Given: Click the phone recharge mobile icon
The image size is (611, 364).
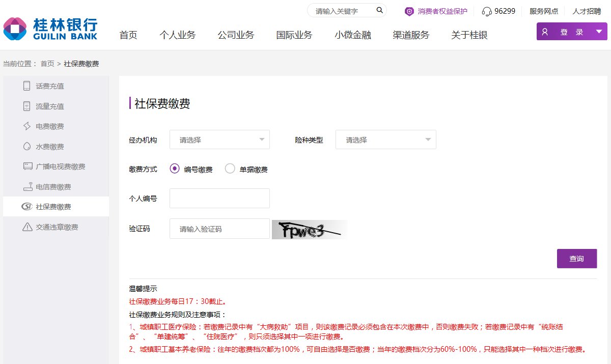Looking at the screenshot, I should [27, 86].
